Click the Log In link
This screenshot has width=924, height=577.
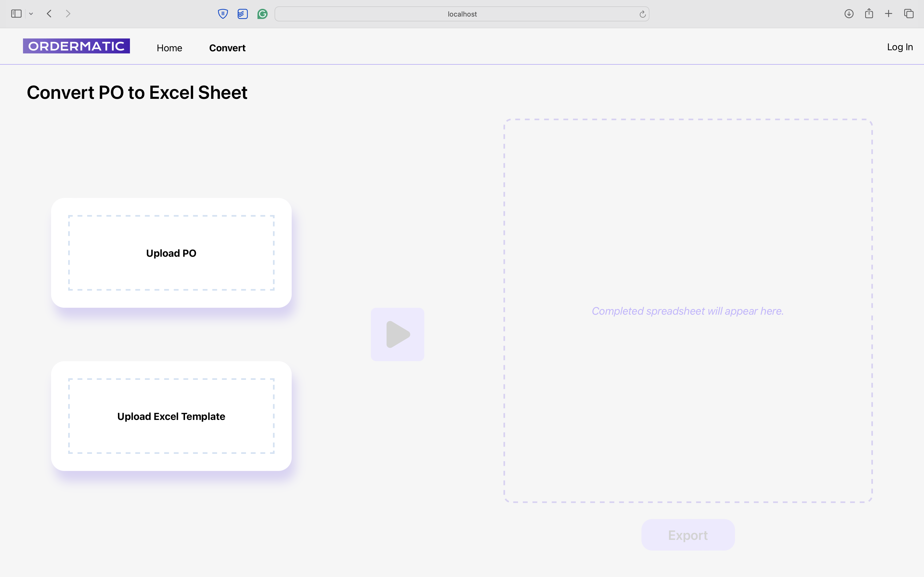[900, 47]
